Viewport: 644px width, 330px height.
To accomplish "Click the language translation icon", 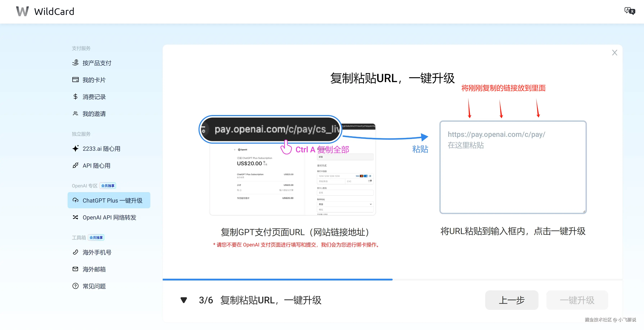I will coord(629,11).
